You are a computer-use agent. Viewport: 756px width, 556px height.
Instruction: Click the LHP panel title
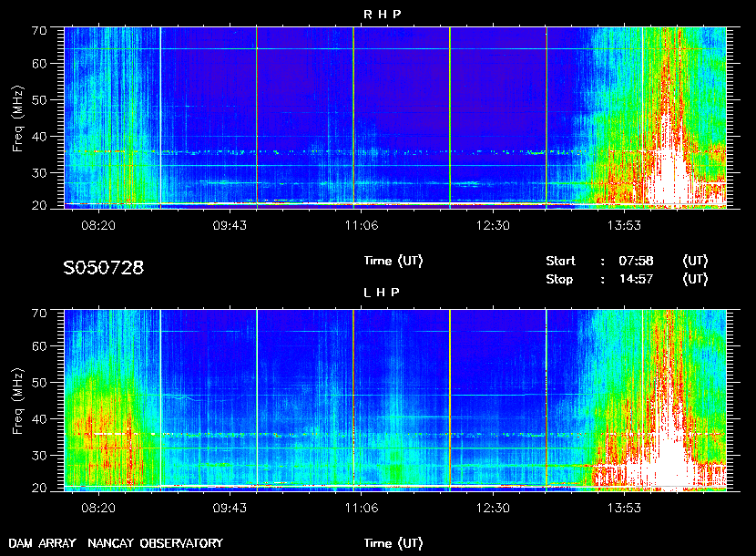tap(381, 293)
